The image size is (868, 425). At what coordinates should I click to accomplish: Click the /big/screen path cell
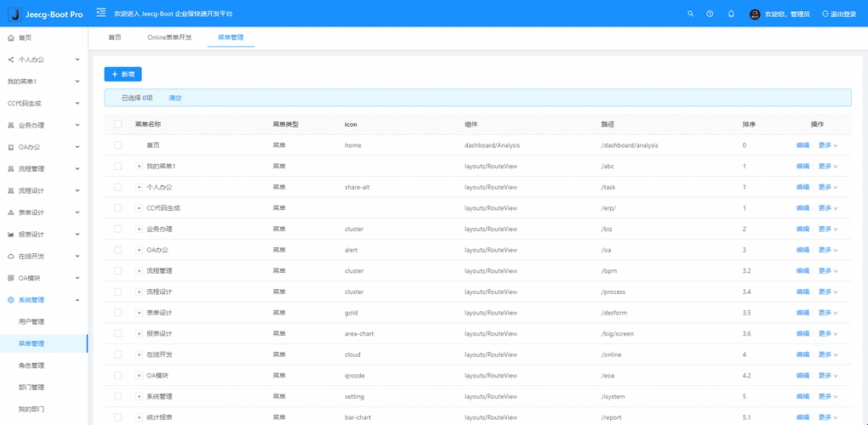coord(617,334)
